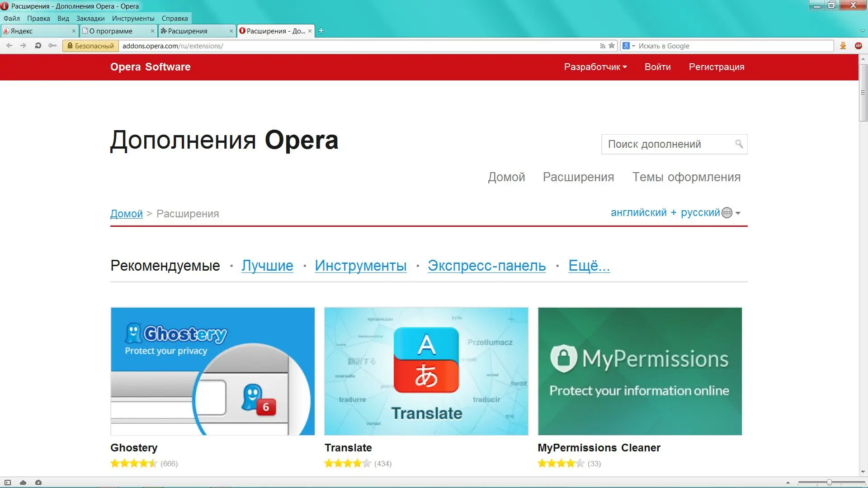Subscribe using the RSS feed icon

point(602,45)
